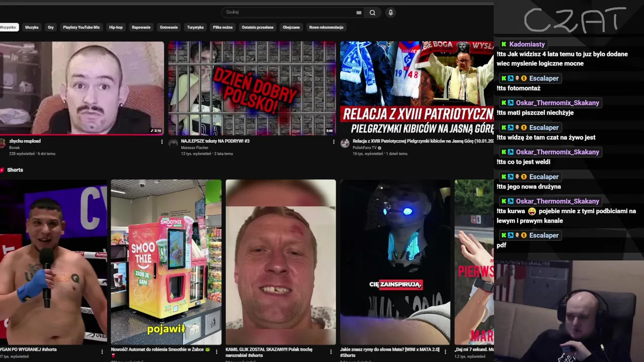Select the Obejrzane filter chip
644x362 pixels.
[x=291, y=27]
